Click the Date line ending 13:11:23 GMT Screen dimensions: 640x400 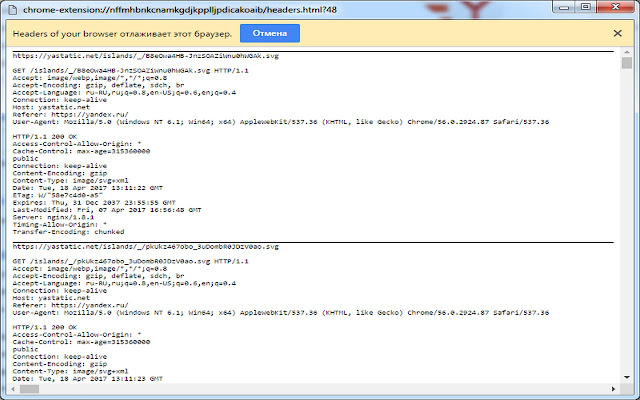pyautogui.click(x=88, y=379)
